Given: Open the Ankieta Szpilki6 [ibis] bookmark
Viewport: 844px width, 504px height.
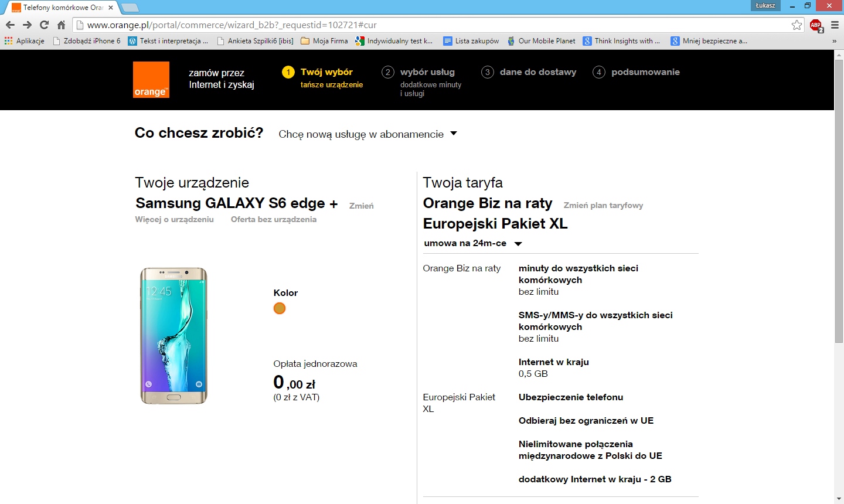Looking at the screenshot, I should pos(255,41).
